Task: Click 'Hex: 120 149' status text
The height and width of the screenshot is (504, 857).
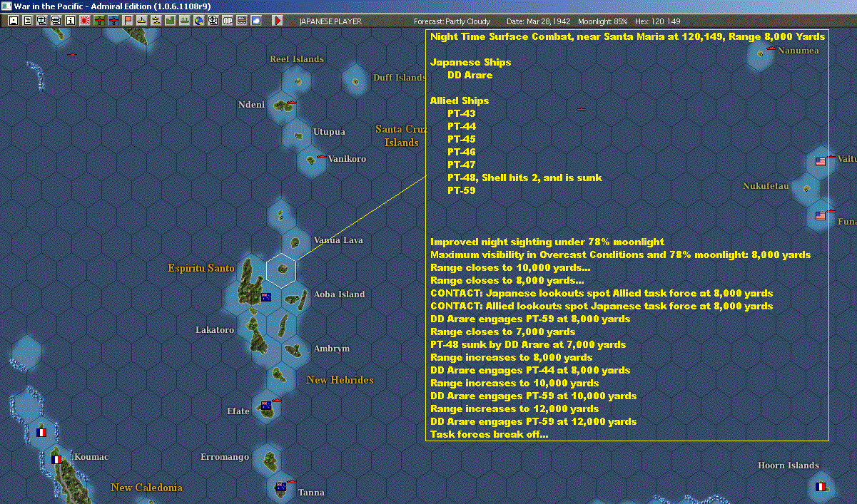Action: 659,21
